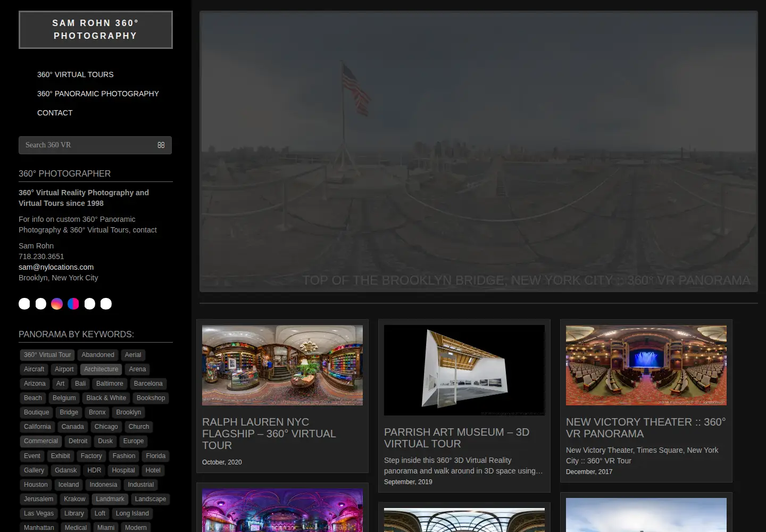Open the Brooklyn Bridge panorama hero image

[479, 152]
